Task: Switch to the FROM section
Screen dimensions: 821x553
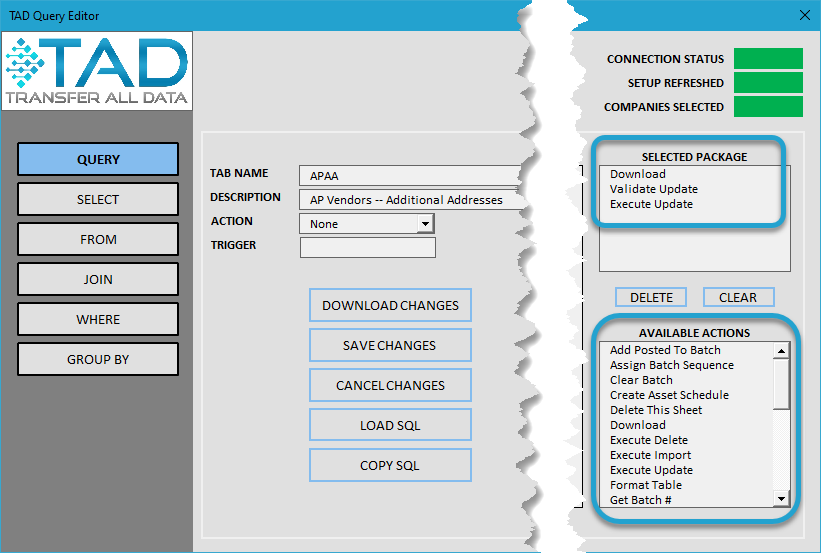Action: pyautogui.click(x=98, y=239)
